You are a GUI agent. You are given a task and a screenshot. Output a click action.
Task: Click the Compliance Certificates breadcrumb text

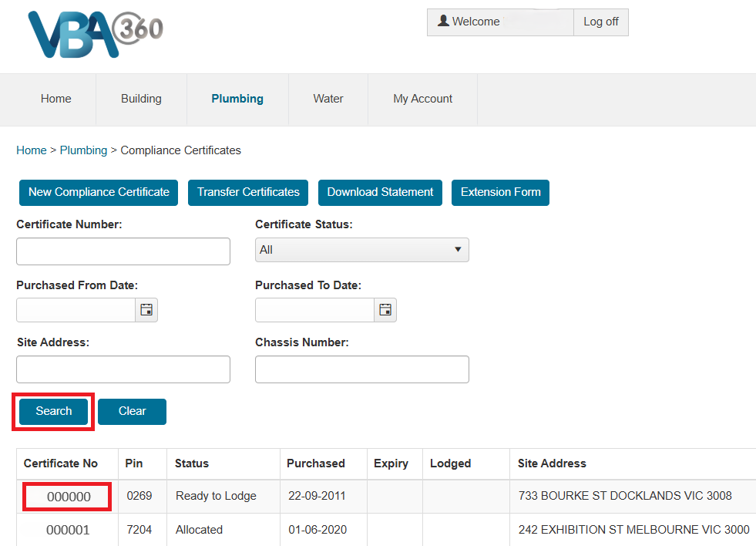(181, 150)
